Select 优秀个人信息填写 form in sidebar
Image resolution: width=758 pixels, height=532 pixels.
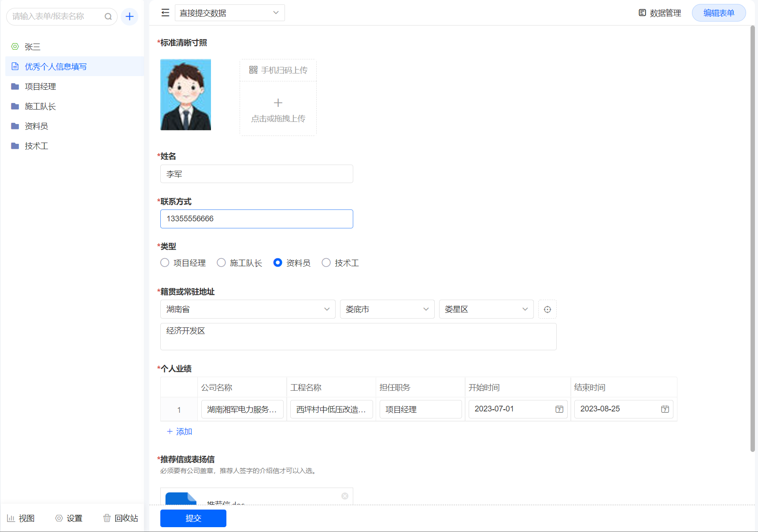[x=55, y=66]
